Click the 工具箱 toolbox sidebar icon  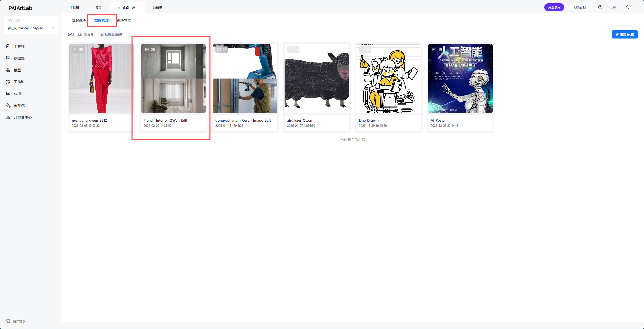point(8,46)
